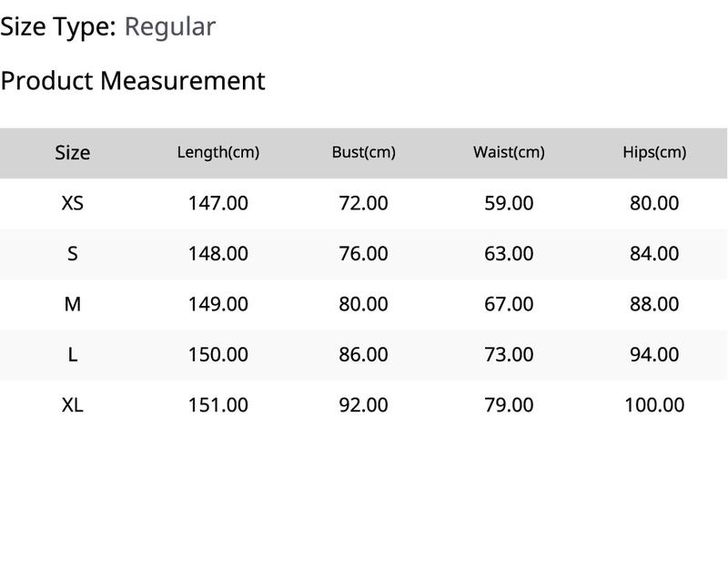Click the Size column header

click(73, 153)
